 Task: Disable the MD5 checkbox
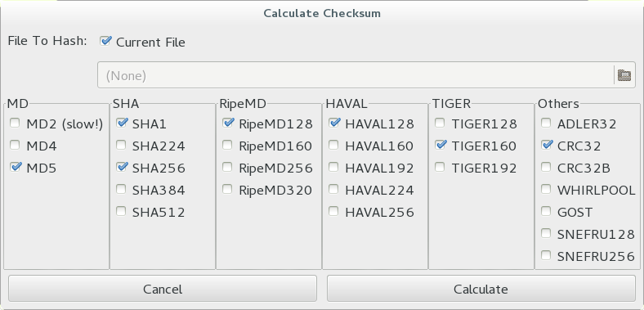pos(15,167)
